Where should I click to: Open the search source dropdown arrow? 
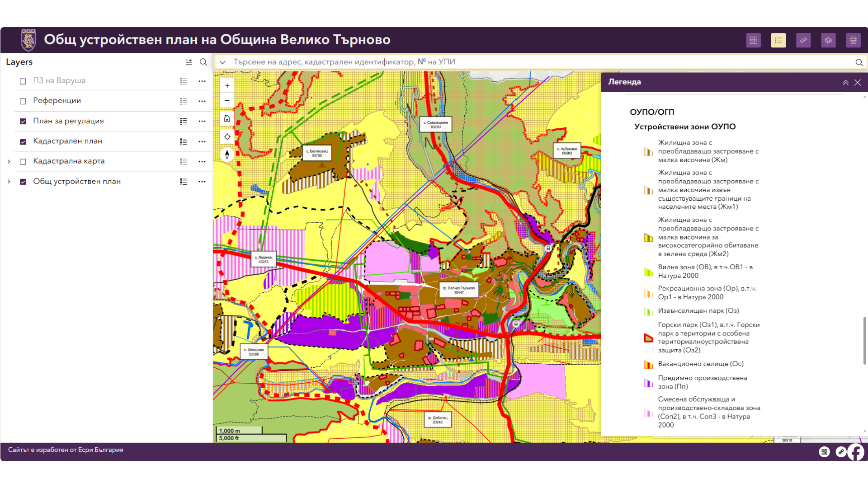pyautogui.click(x=222, y=62)
